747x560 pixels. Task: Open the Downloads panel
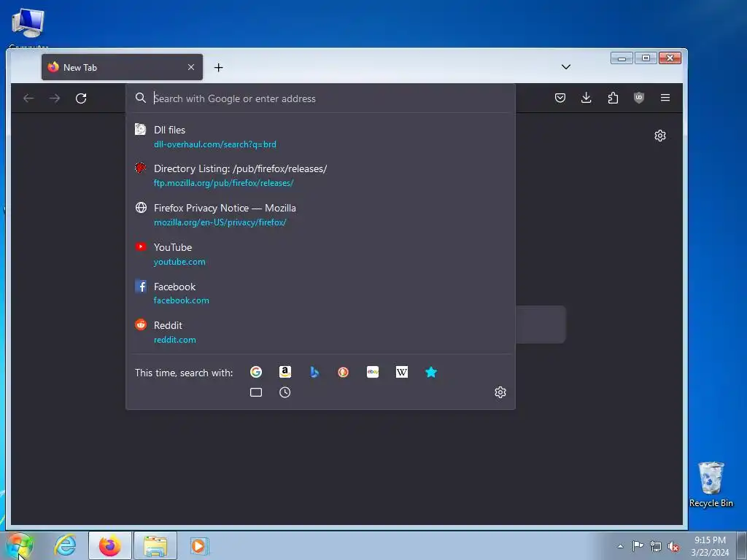pyautogui.click(x=587, y=98)
